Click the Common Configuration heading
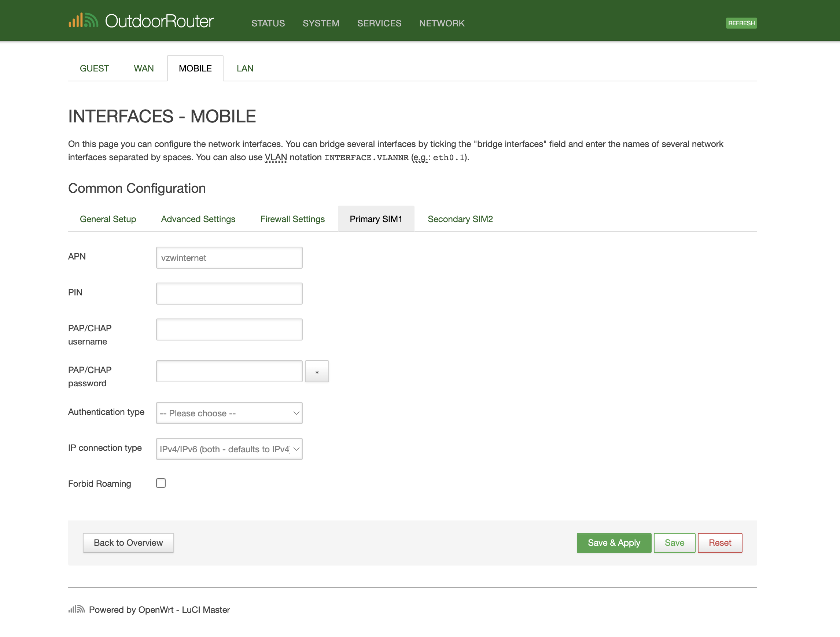Image resolution: width=840 pixels, height=637 pixels. [137, 188]
